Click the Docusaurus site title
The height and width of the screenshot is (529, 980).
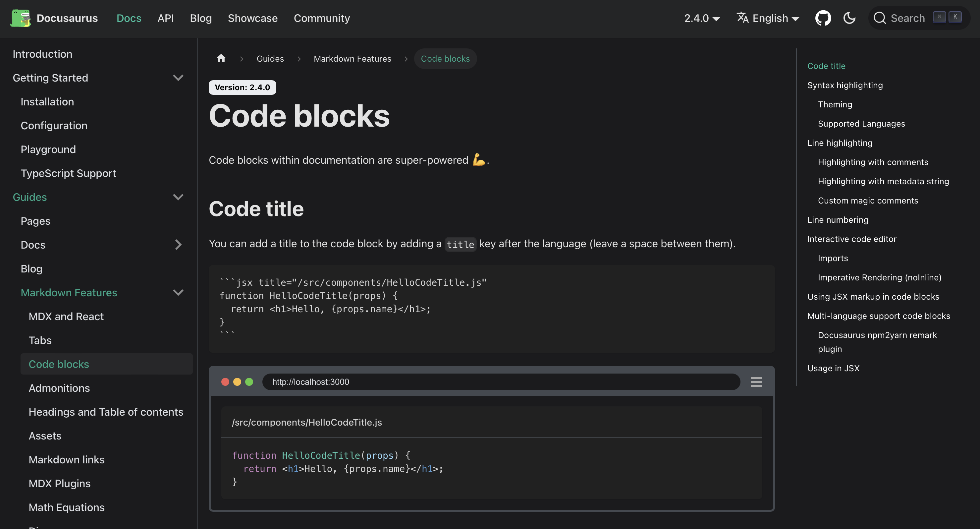point(67,18)
